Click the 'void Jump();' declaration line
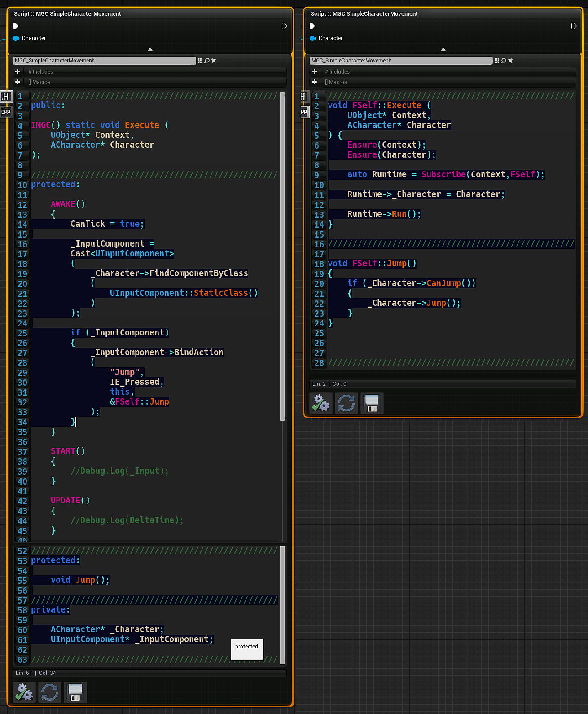The width and height of the screenshot is (588, 714). (80, 580)
